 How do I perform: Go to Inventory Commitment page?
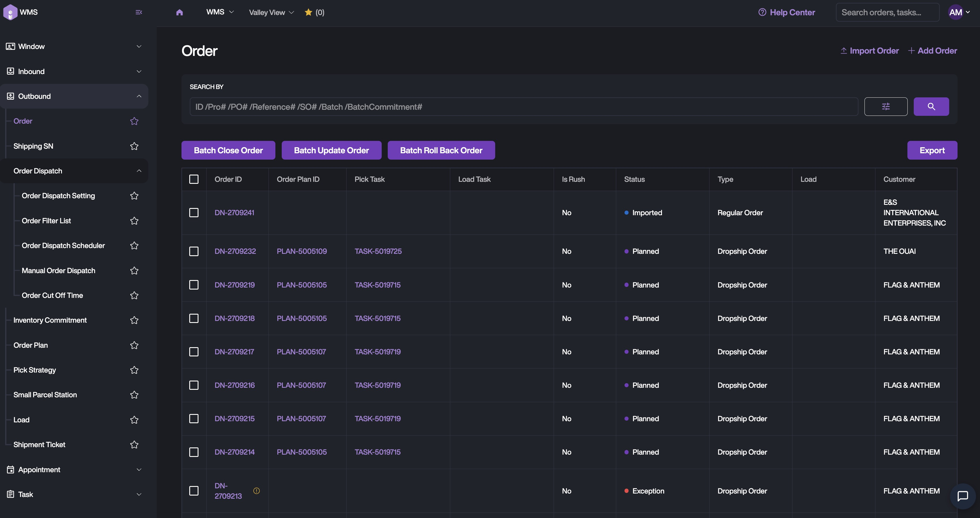pyautogui.click(x=50, y=320)
